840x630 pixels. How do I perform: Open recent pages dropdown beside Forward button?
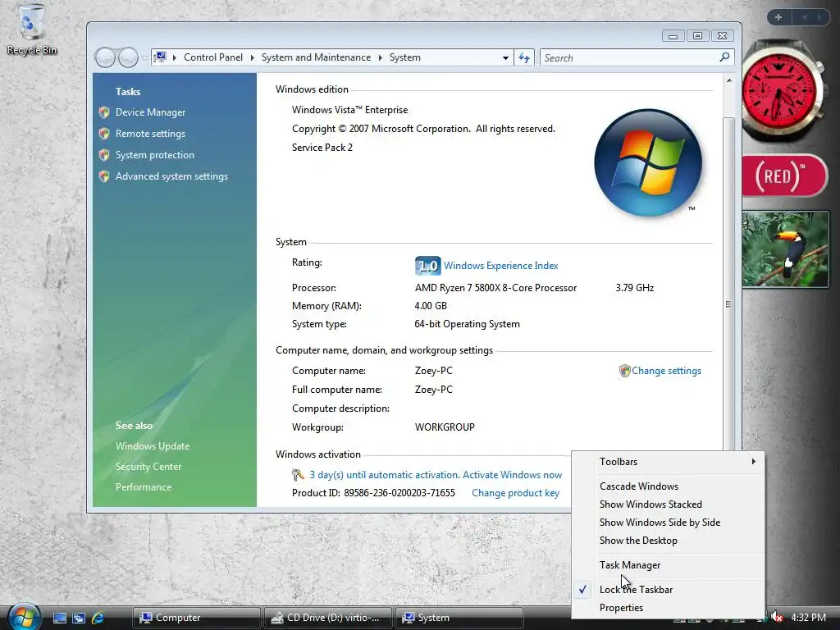[x=144, y=58]
